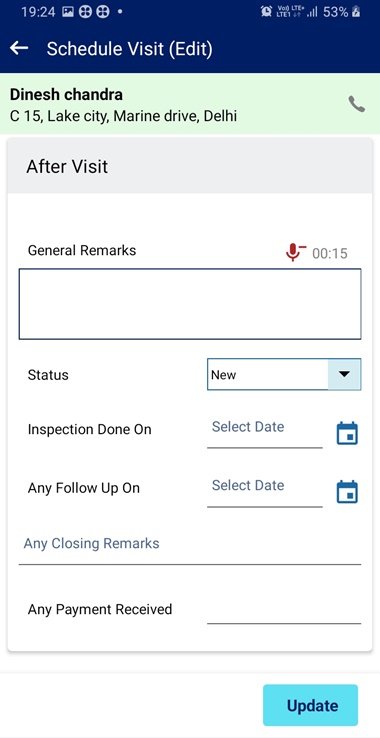Tap the back arrow icon
The image size is (380, 738).
coord(19,48)
